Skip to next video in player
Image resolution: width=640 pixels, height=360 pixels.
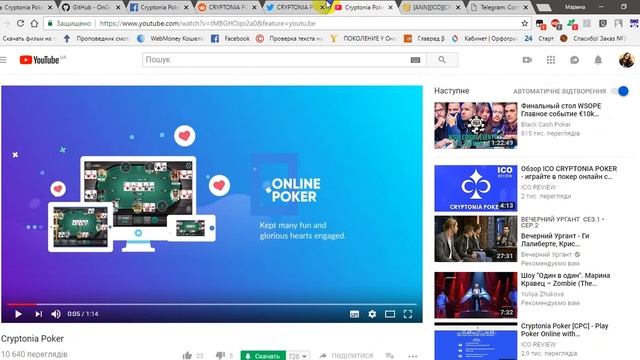pyautogui.click(x=38, y=314)
